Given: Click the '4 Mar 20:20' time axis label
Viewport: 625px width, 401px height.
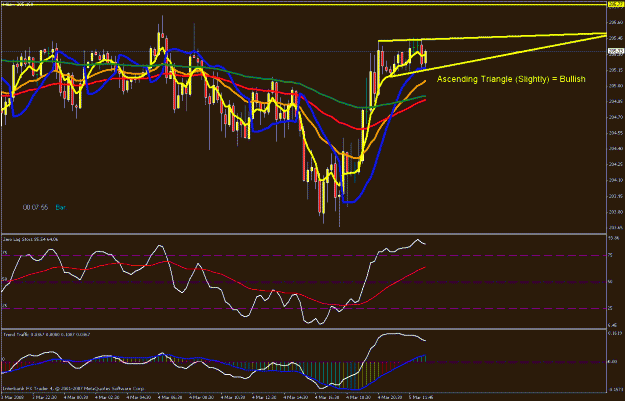Looking at the screenshot, I should pyautogui.click(x=390, y=397).
